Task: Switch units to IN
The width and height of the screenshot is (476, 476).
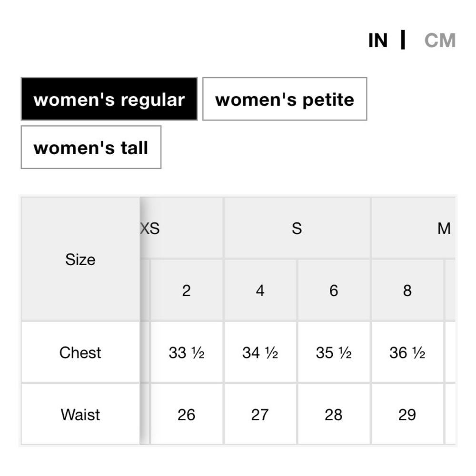Action: 378,41
